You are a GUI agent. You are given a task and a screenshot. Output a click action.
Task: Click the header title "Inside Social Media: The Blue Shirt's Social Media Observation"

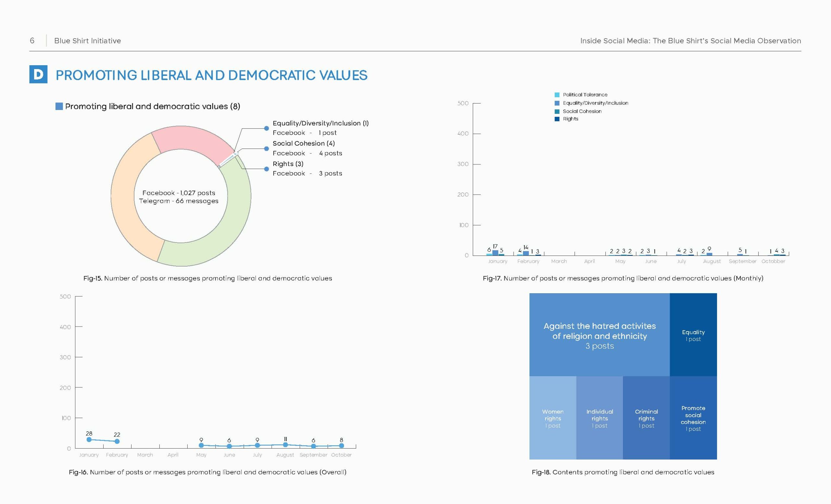tap(690, 41)
